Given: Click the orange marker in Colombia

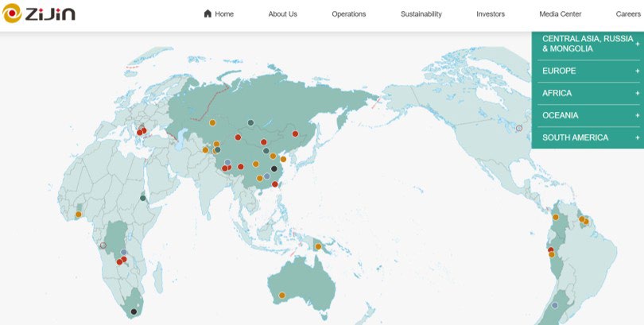Looking at the screenshot, I should click(556, 217).
